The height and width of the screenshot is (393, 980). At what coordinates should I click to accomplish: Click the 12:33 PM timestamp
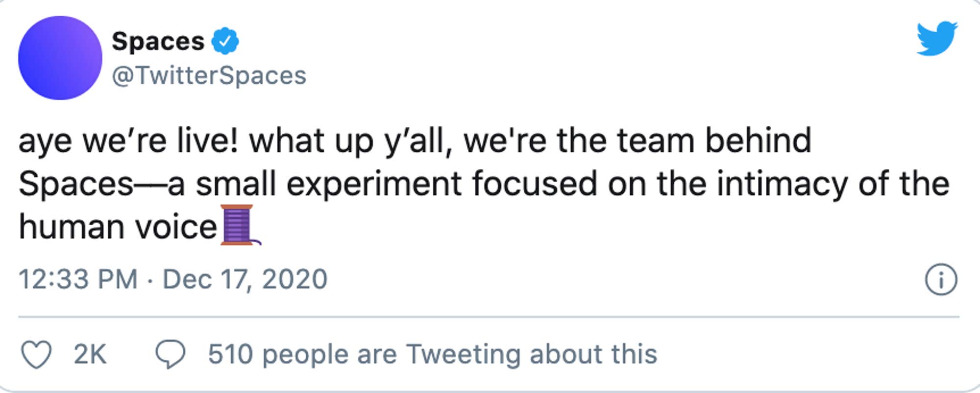pyautogui.click(x=78, y=279)
